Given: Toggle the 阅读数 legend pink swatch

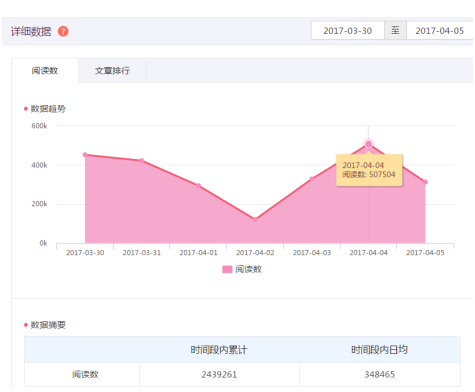Looking at the screenshot, I should pyautogui.click(x=227, y=269).
